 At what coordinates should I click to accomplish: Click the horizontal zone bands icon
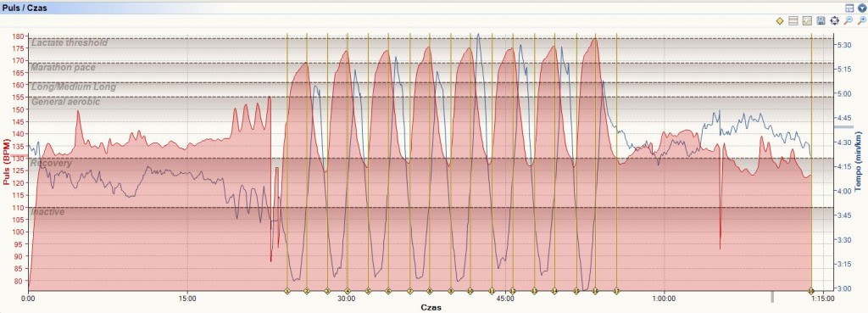point(793,21)
